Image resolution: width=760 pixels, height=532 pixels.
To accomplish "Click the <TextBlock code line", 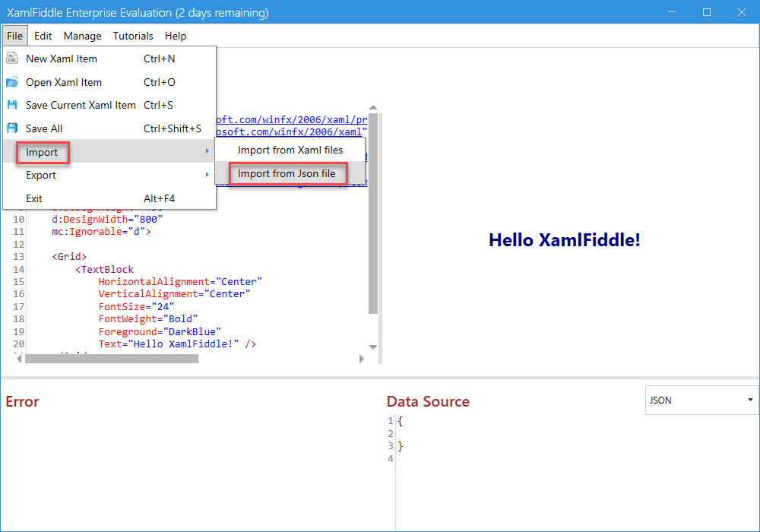I will point(104,269).
